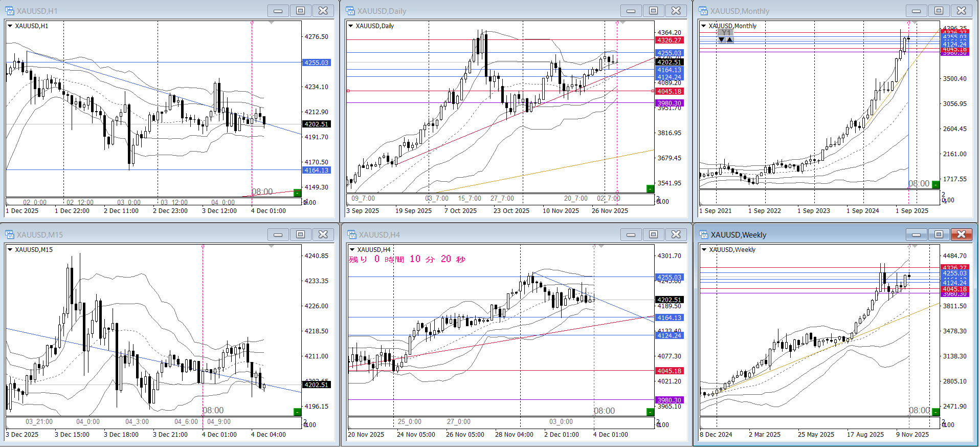Click the chart shift triangle on H1 chart

click(x=271, y=23)
